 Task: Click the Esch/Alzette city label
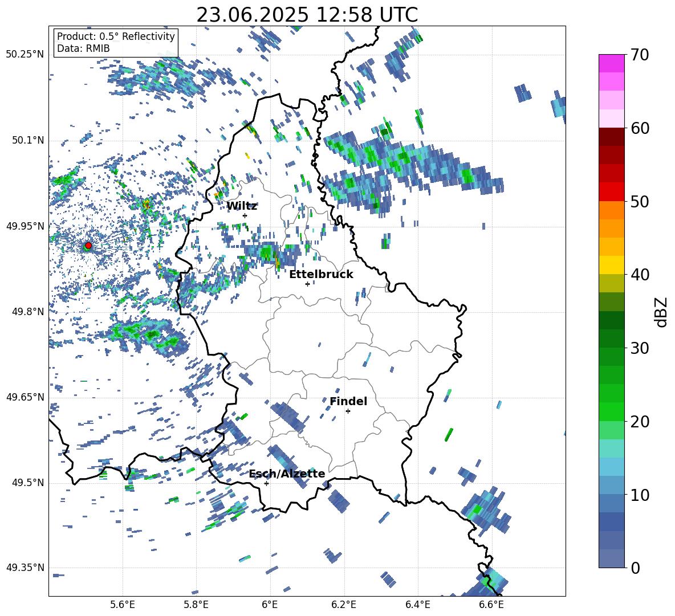(x=287, y=474)
